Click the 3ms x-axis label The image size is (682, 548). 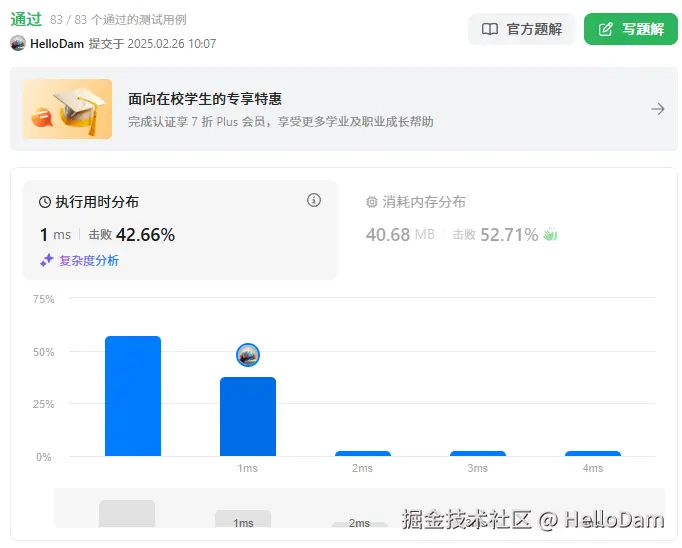(x=478, y=468)
